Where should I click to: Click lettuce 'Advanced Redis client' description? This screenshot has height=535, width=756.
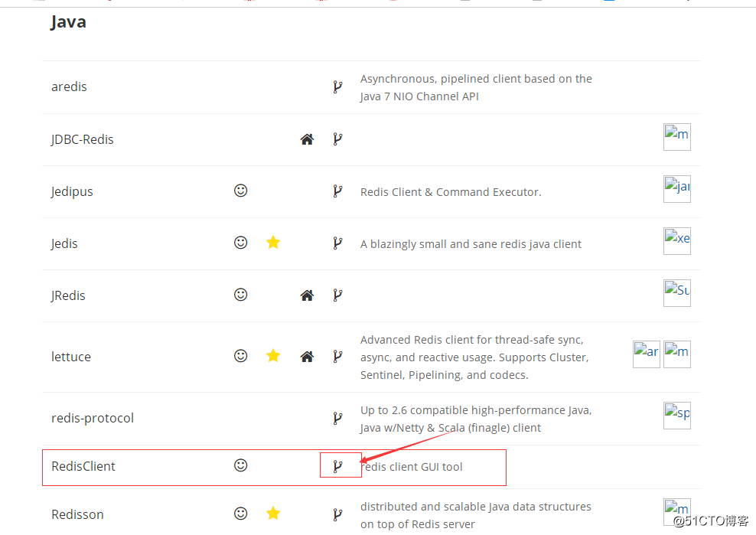(x=474, y=357)
